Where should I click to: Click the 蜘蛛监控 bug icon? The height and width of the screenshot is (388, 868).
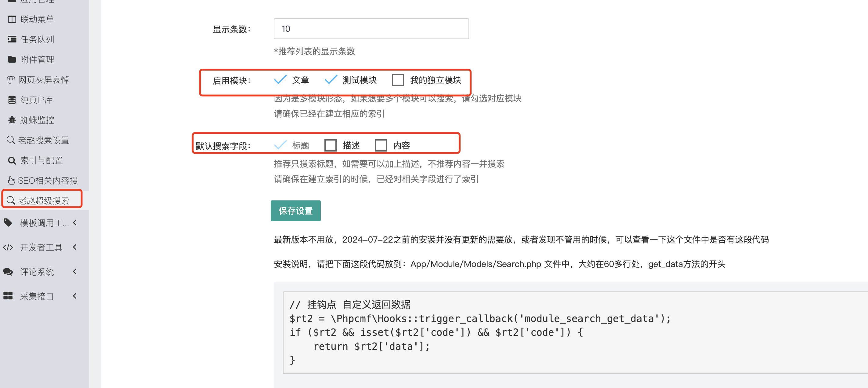[x=12, y=120]
